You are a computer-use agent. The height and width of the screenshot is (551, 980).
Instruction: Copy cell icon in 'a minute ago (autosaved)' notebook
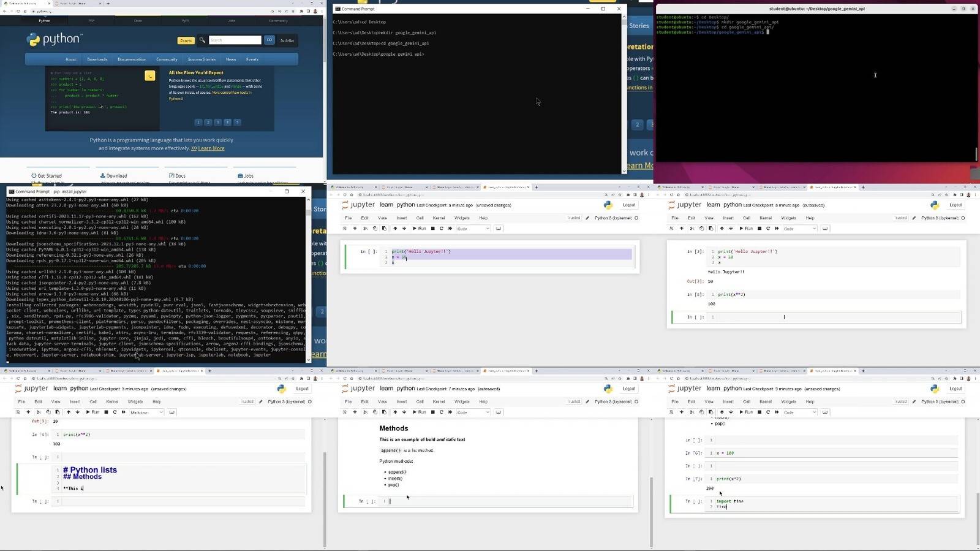[702, 229]
